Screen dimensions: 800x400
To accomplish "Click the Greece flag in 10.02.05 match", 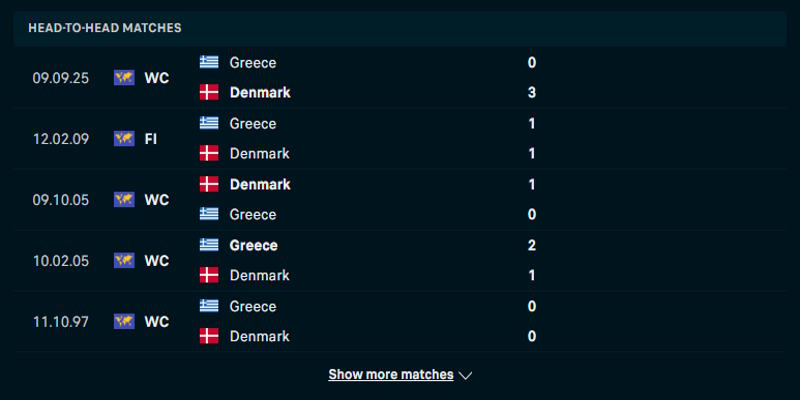I will point(209,245).
